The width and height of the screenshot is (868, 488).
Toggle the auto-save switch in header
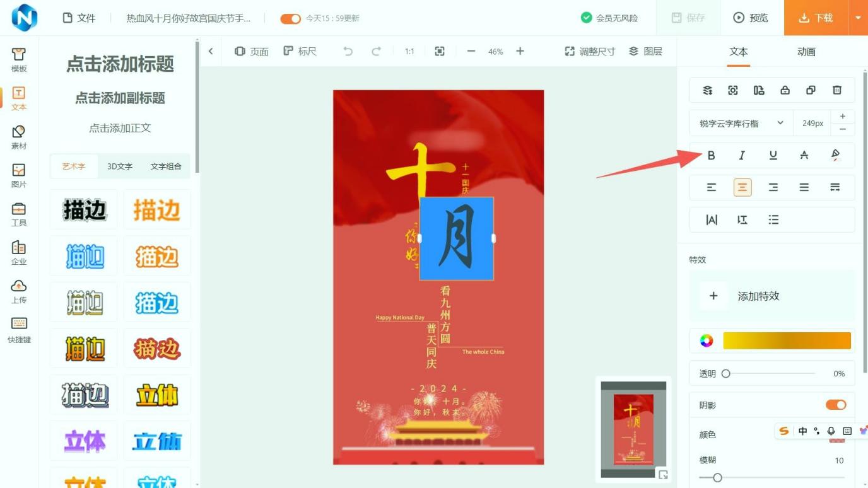point(290,18)
